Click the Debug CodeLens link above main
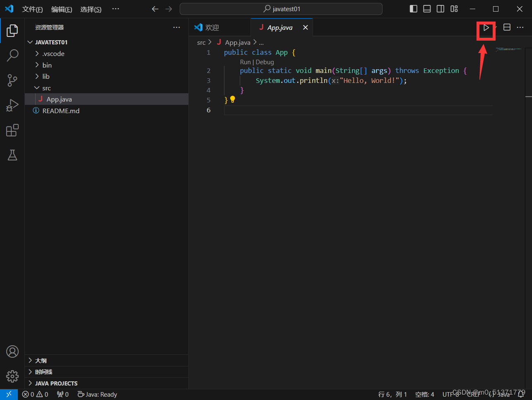532x400 pixels. [x=265, y=62]
